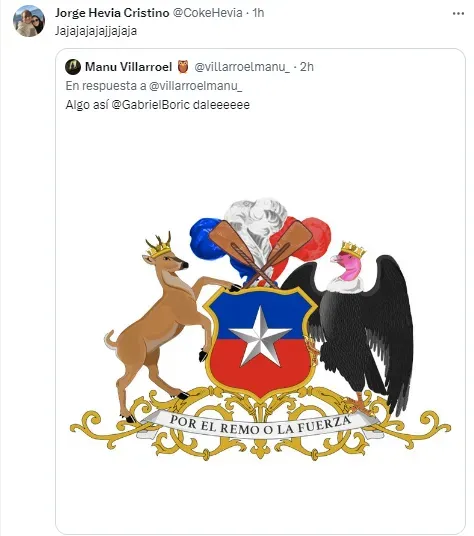Click the white star on the shield

(x=260, y=337)
